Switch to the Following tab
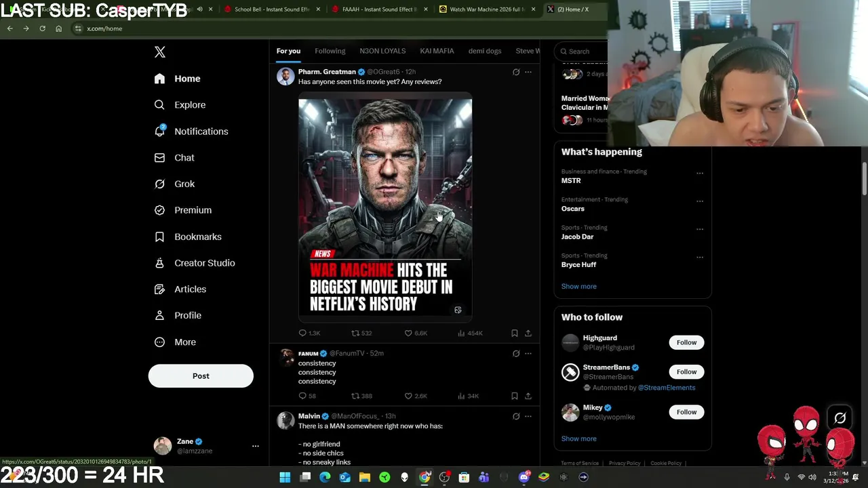Viewport: 868px width, 488px height. [x=330, y=51]
